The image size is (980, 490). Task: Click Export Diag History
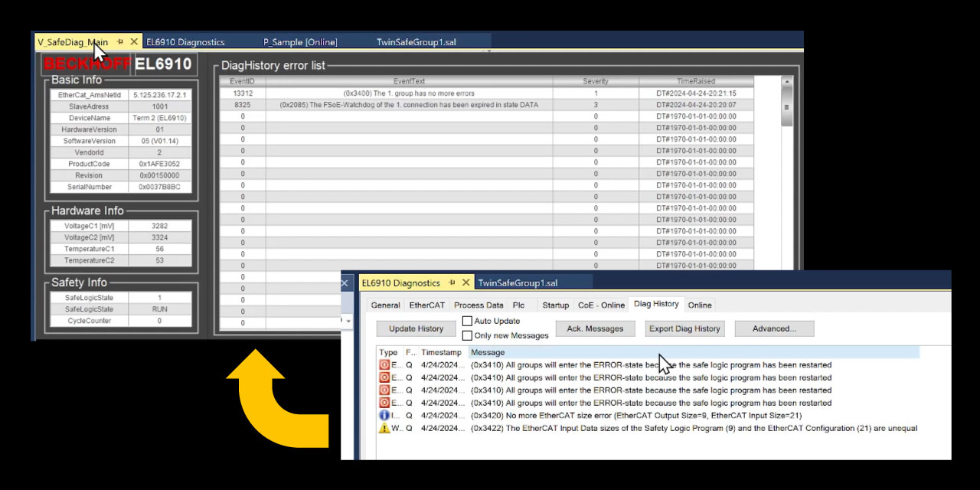684,328
